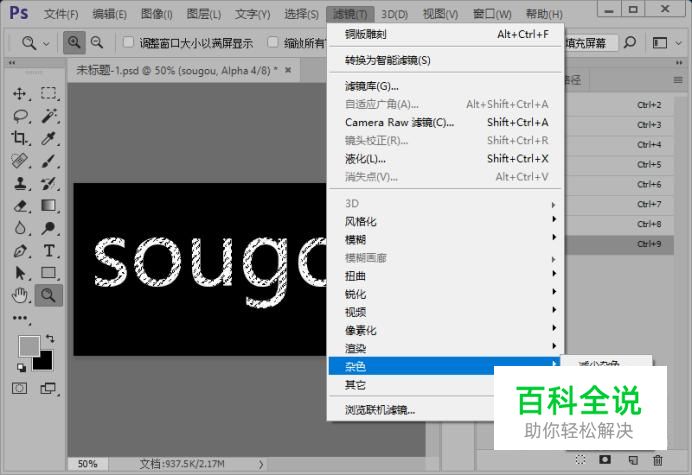Image resolution: width=692 pixels, height=475 pixels.
Task: Select the History Brush tool
Action: (49, 183)
